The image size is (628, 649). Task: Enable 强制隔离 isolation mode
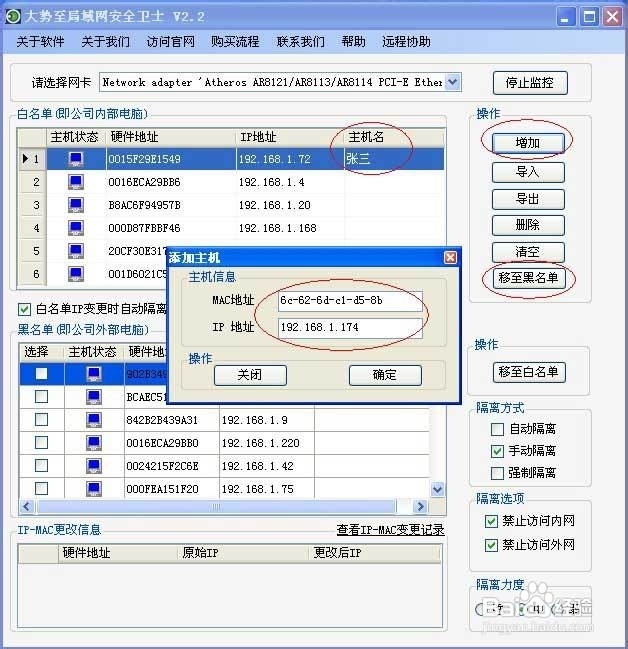(x=497, y=473)
